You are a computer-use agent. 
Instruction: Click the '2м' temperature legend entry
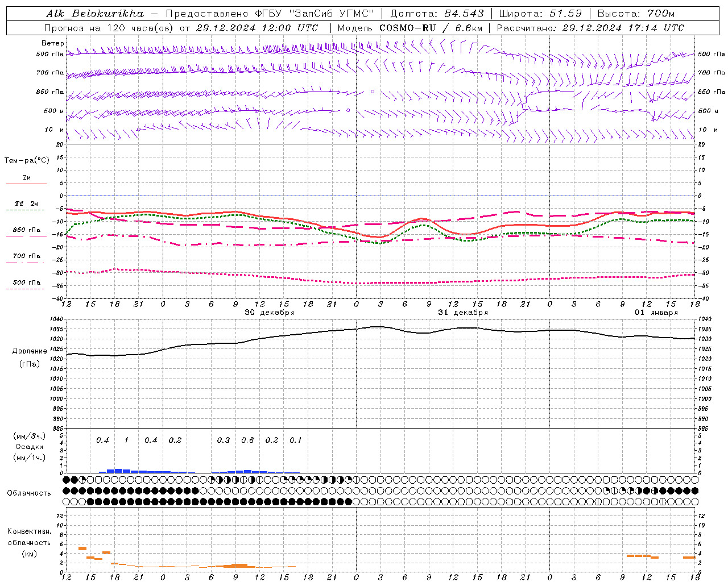[x=27, y=178]
